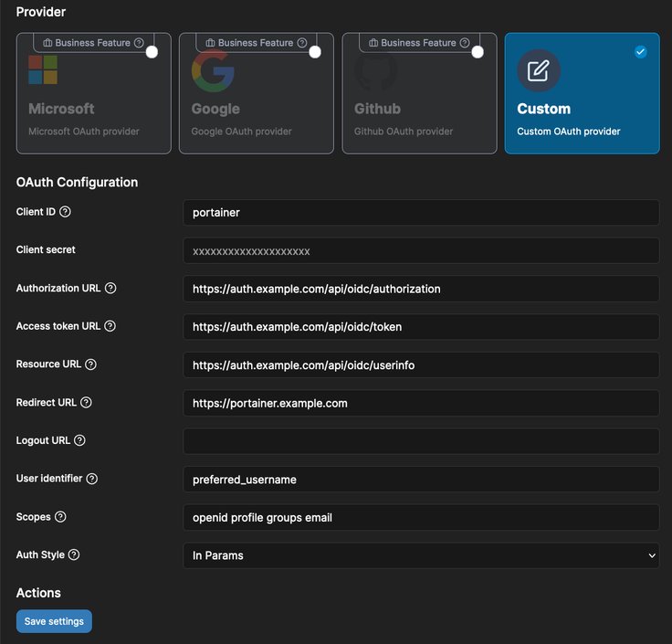Choose the Github OAuth provider card
Image resolution: width=672 pixels, height=644 pixels.
[x=419, y=100]
